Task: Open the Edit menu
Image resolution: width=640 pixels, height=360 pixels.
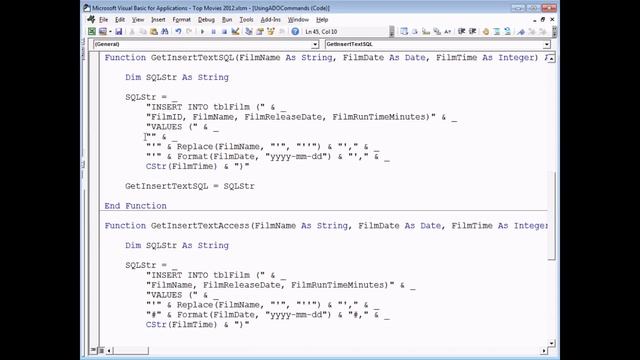Action: point(120,20)
